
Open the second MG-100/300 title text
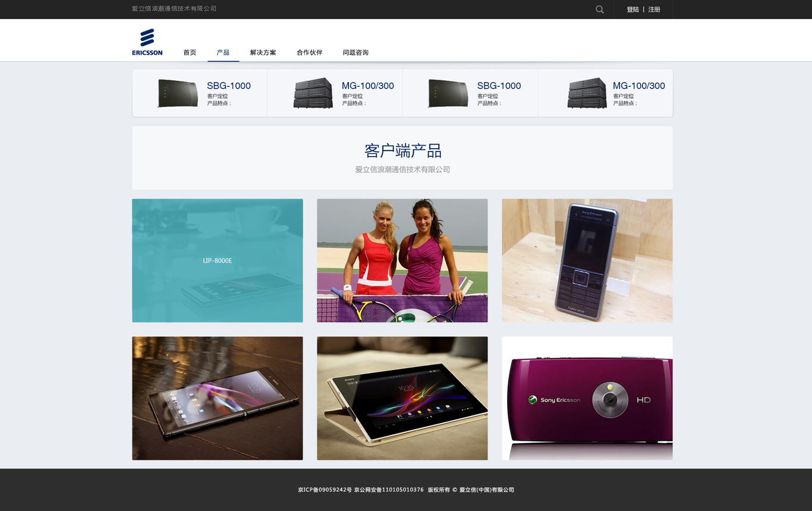639,86
